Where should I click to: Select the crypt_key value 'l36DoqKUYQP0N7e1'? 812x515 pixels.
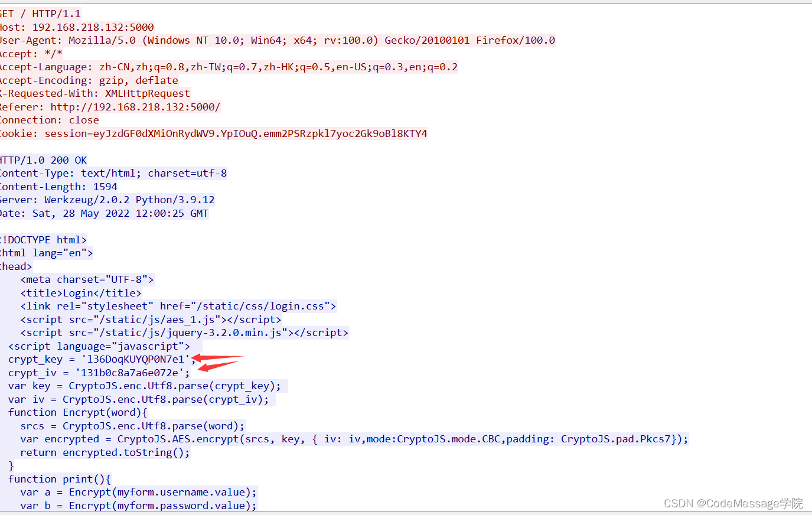click(135, 359)
